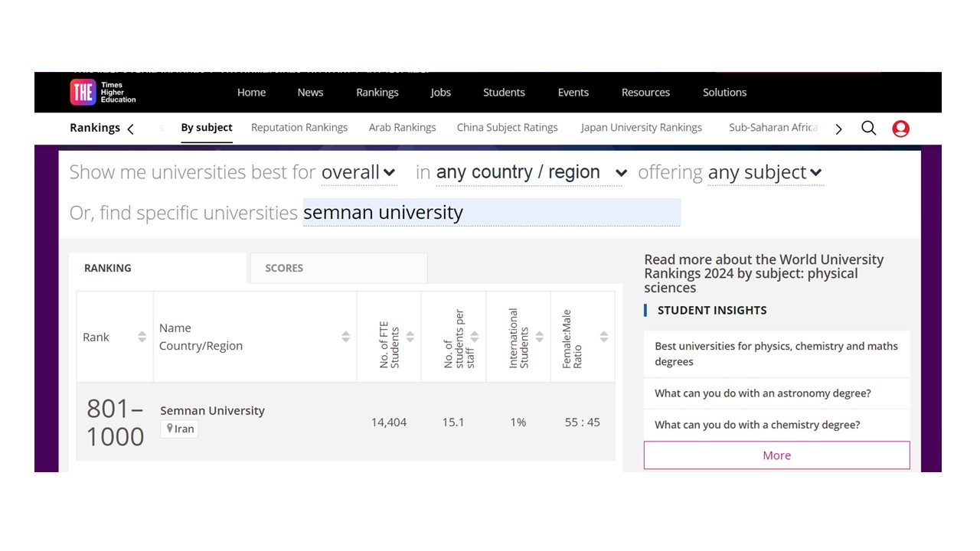Click the STUDENT INSIGHTS heading
This screenshot has height=551, width=980.
(x=712, y=310)
